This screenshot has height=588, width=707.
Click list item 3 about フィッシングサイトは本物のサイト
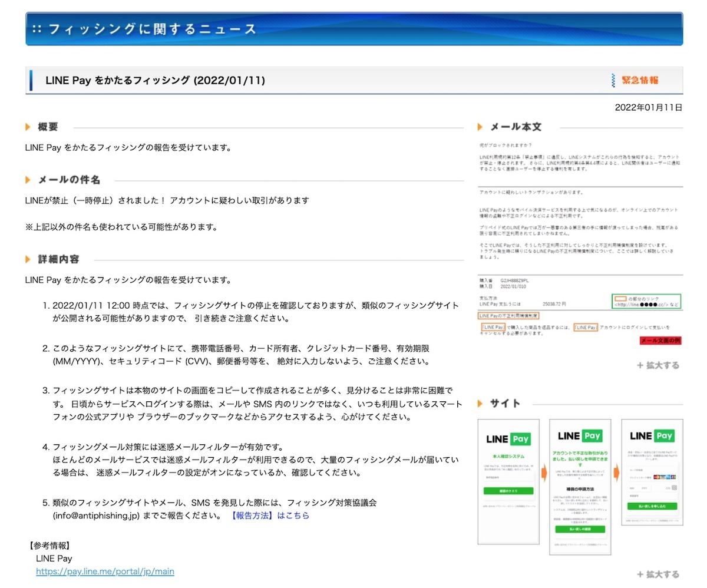click(257, 404)
